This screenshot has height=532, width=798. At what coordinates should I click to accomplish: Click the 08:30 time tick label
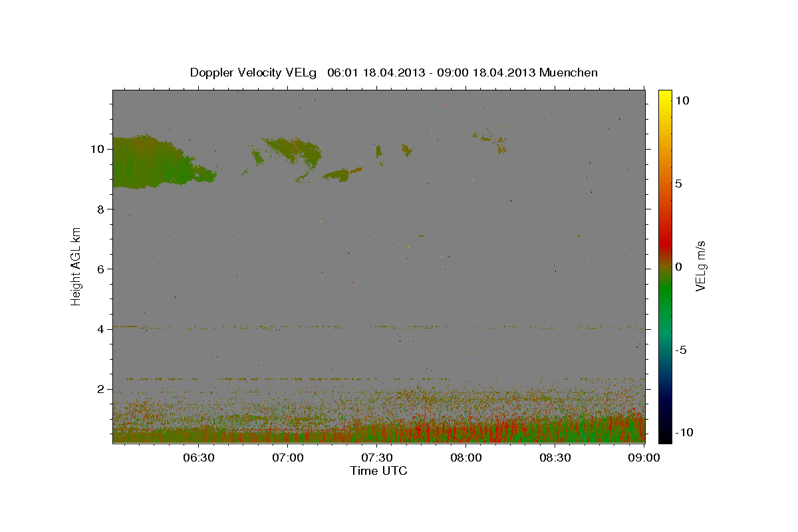coord(555,458)
